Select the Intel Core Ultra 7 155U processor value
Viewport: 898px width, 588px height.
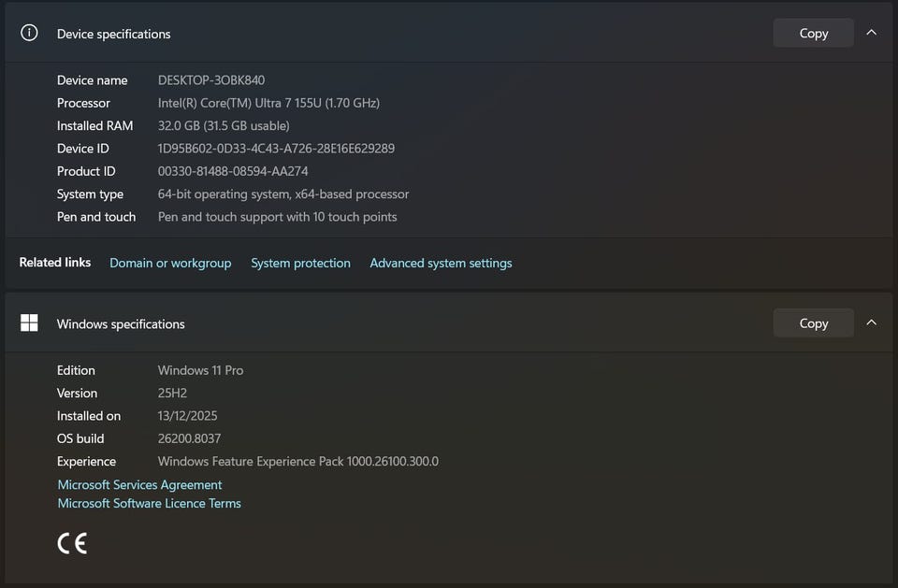(x=268, y=103)
